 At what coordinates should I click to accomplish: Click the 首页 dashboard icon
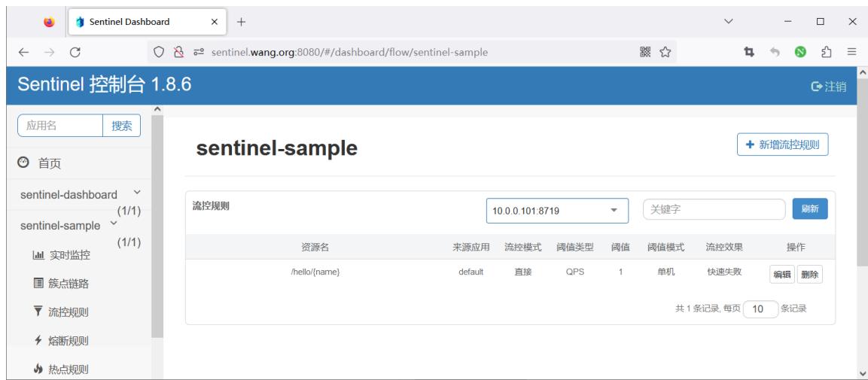(x=23, y=163)
